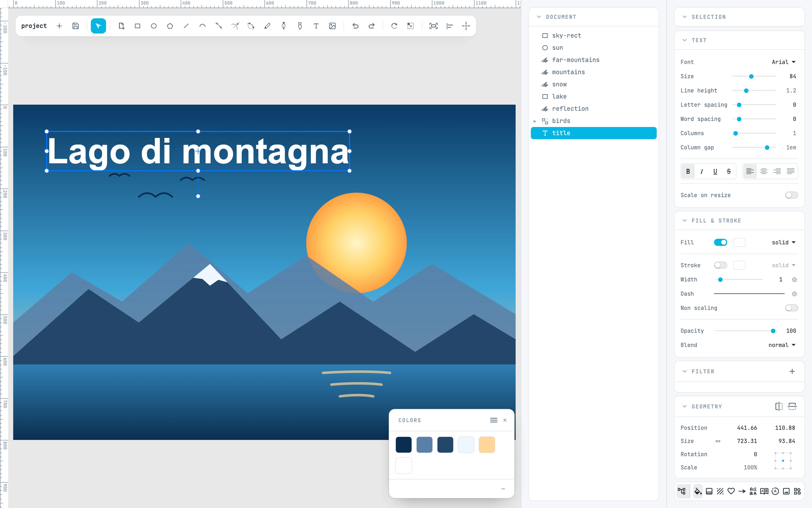Toggle Underline text formatting
812x508 pixels.
715,171
